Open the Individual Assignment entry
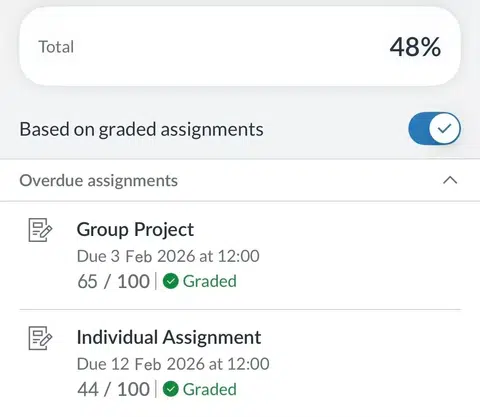 point(240,363)
